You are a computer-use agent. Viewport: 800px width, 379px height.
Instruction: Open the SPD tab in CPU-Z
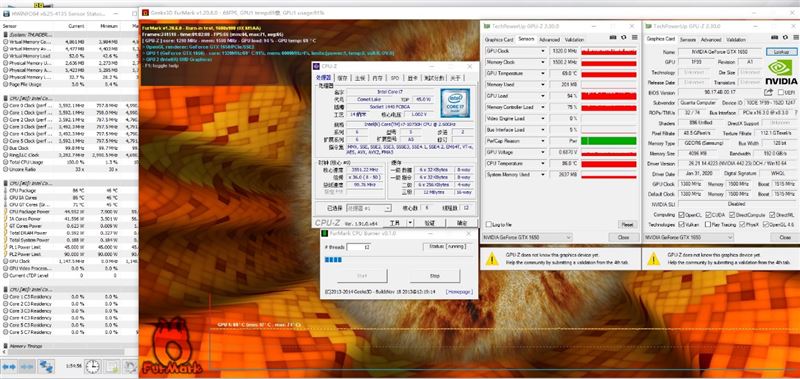pyautogui.click(x=395, y=78)
